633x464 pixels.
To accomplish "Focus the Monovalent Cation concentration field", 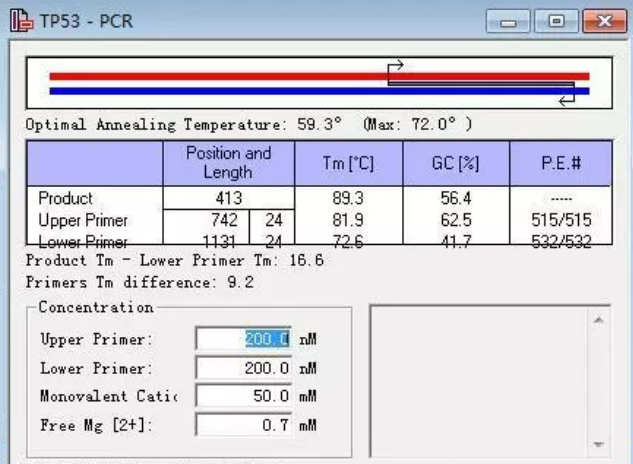I will pos(243,395).
